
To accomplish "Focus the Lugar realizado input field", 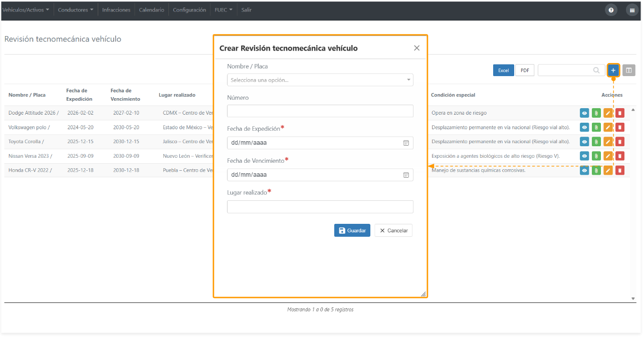I will (x=320, y=207).
